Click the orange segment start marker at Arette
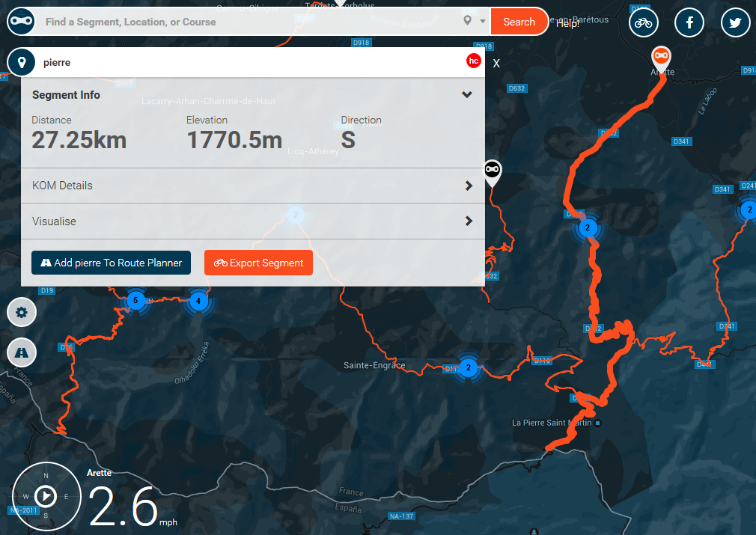Image resolution: width=756 pixels, height=535 pixels. tap(661, 58)
